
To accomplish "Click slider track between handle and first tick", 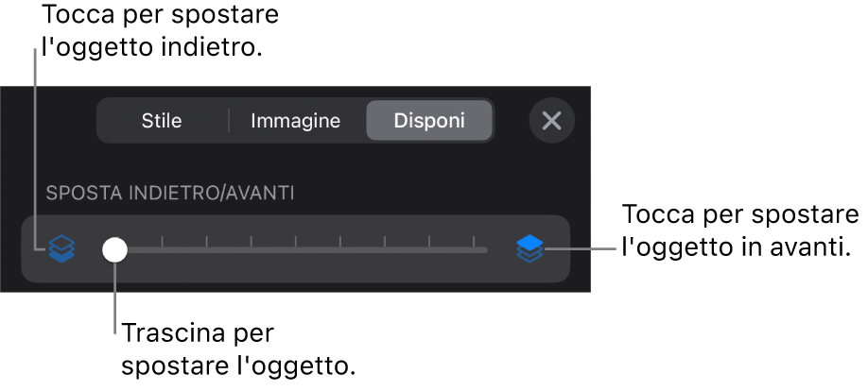I will 142,249.
